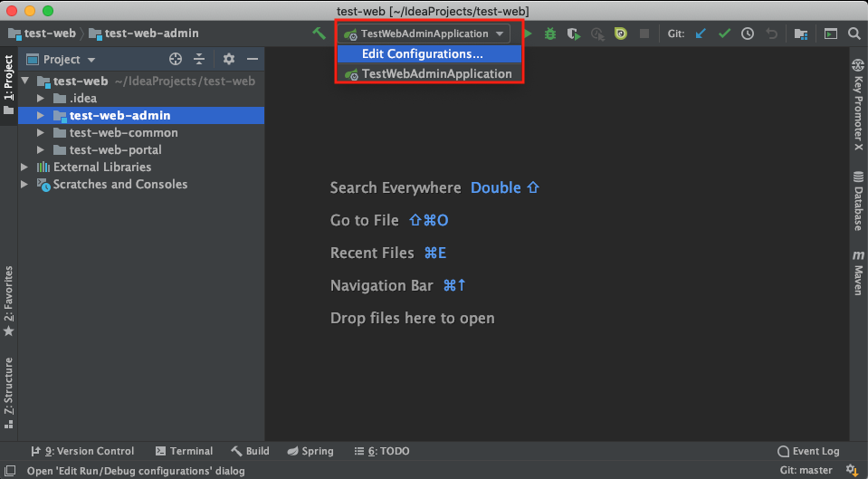Image resolution: width=868 pixels, height=479 pixels.
Task: Commit changes with Git green checkmark
Action: (x=724, y=34)
